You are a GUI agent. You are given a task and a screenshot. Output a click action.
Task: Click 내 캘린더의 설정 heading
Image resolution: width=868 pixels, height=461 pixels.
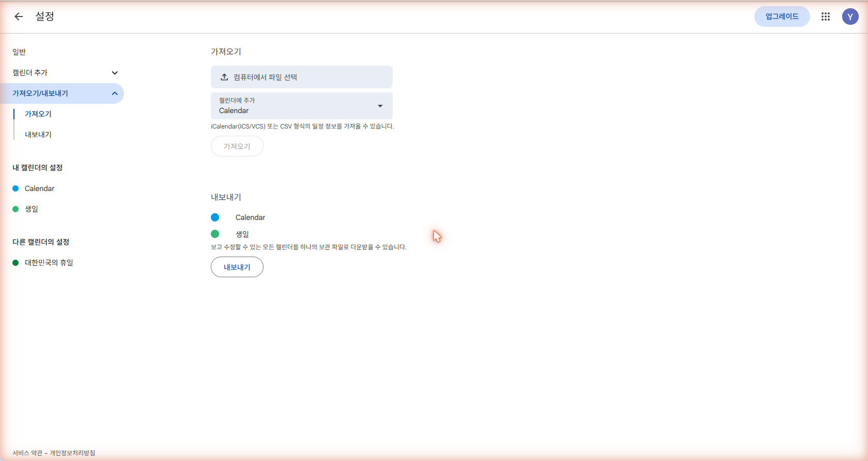tap(38, 168)
